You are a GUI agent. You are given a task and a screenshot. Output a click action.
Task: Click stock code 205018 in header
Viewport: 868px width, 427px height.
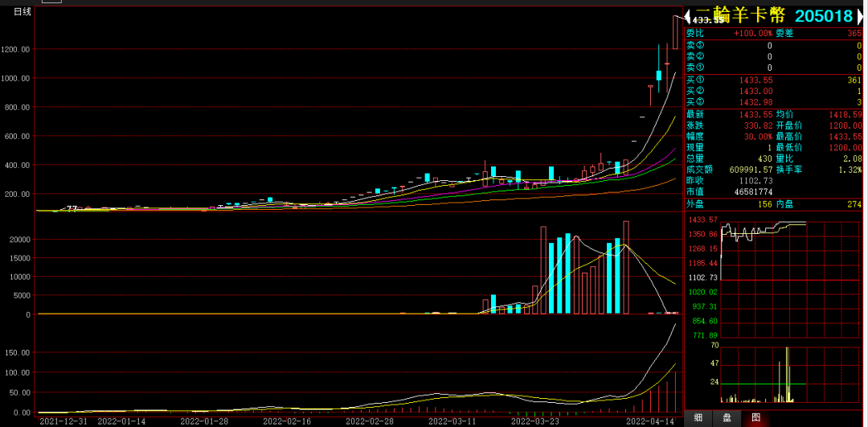[825, 15]
